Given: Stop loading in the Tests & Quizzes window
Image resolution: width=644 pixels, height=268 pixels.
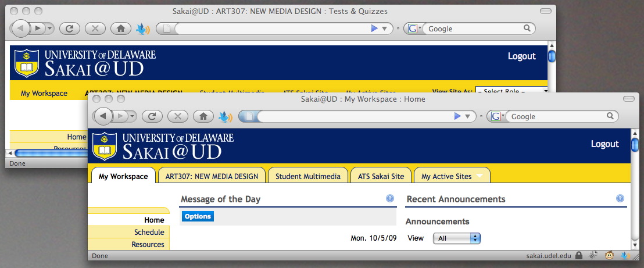Looking at the screenshot, I should click(x=95, y=28).
